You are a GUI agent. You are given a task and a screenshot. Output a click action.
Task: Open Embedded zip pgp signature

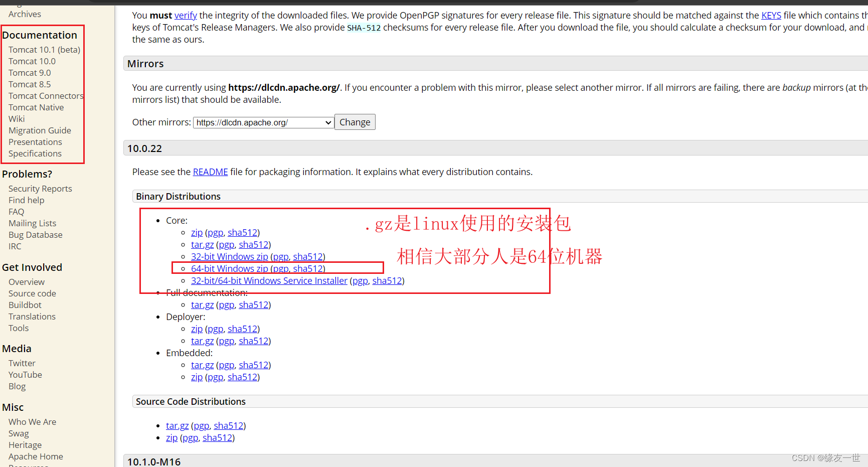coord(215,377)
